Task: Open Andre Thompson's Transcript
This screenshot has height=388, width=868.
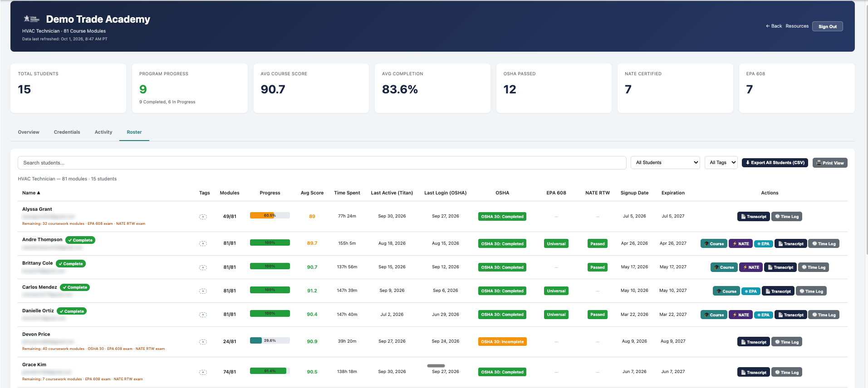Action: coord(791,243)
